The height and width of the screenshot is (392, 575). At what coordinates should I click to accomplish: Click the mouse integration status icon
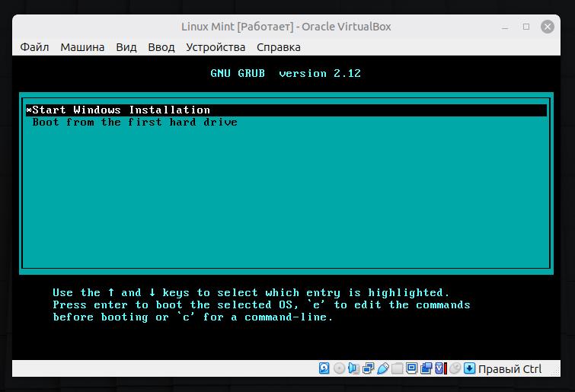pos(455,368)
